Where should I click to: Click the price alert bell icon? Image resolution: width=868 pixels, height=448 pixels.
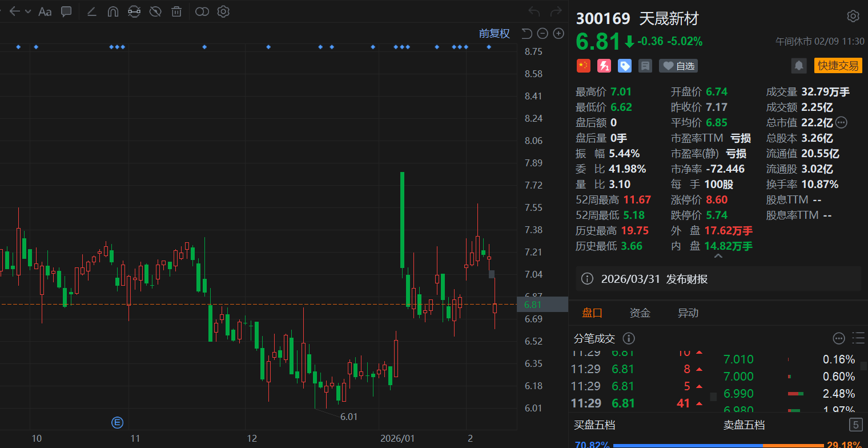[x=798, y=66]
